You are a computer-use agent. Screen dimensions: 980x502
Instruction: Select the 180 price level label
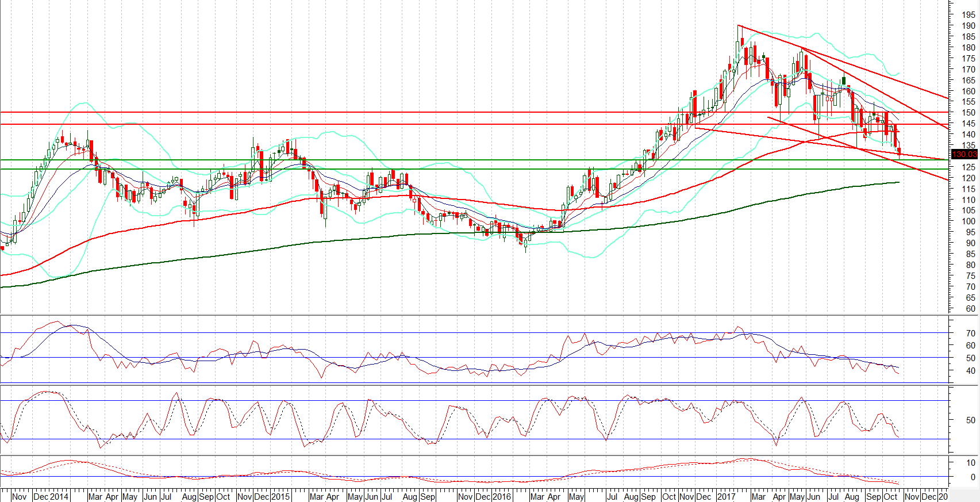969,48
